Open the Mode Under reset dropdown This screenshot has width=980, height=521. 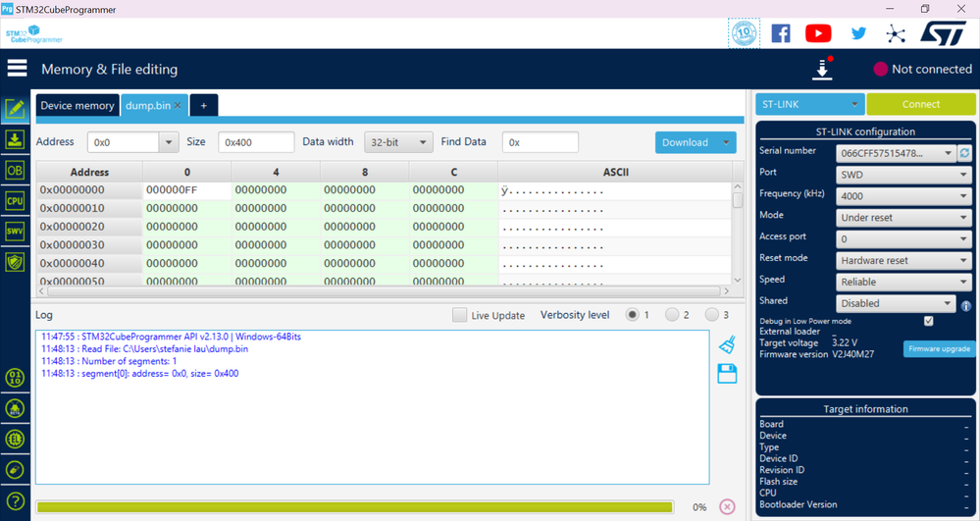click(903, 218)
